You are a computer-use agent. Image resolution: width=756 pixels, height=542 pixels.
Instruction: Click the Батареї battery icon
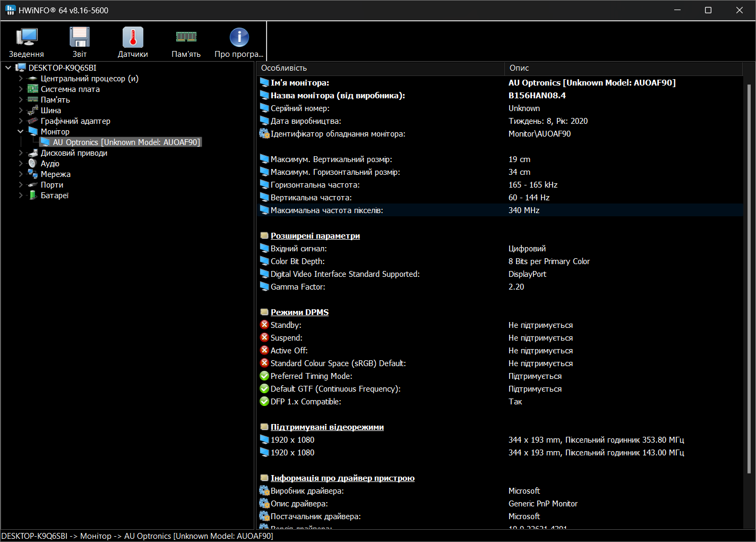tap(33, 196)
